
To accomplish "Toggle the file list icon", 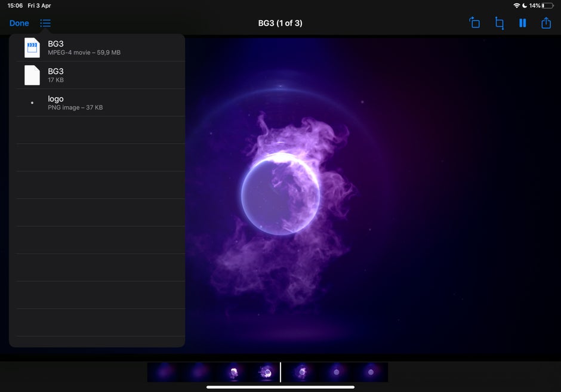I will point(45,23).
